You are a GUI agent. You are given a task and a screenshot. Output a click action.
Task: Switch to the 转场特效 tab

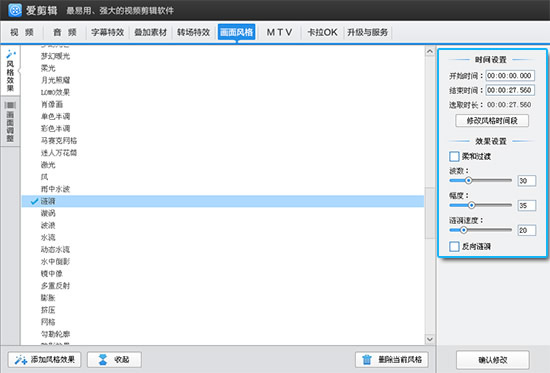click(x=193, y=32)
